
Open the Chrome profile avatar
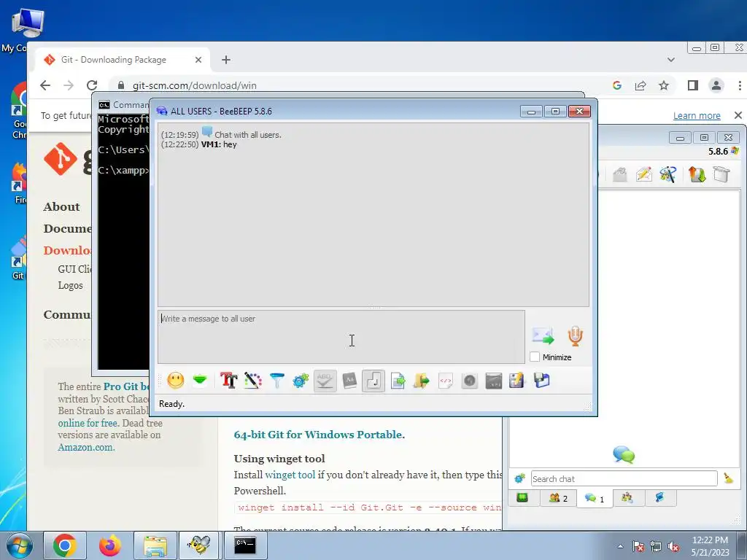pos(716,85)
